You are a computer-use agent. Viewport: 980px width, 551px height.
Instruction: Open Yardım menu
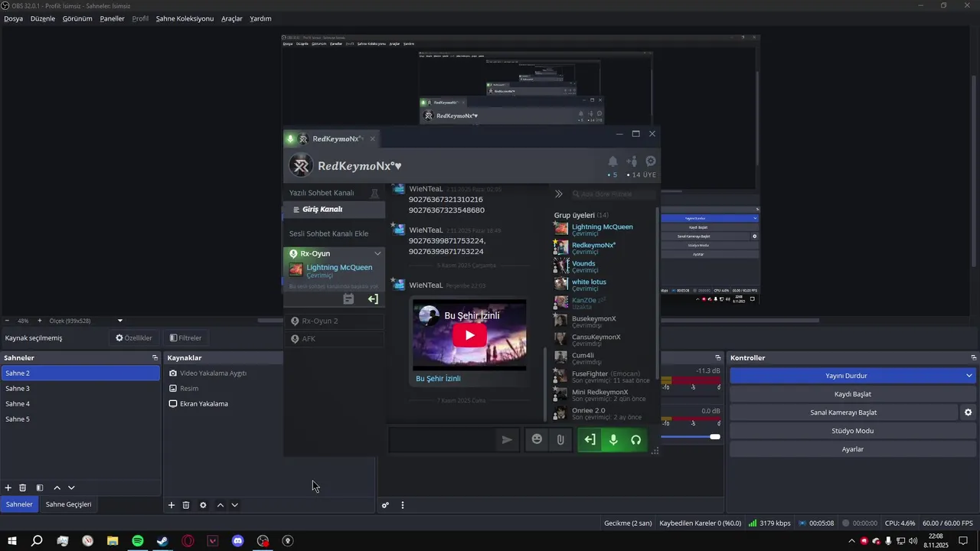pyautogui.click(x=260, y=18)
